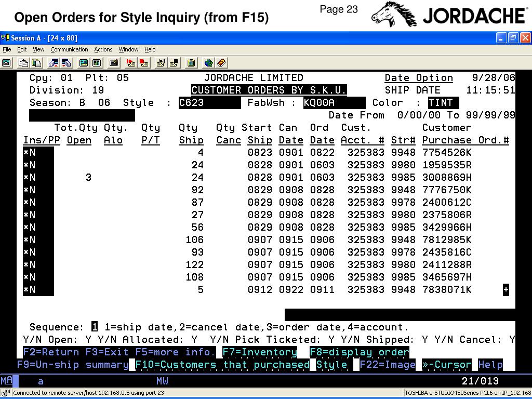Open the Window menu
Screen dimensions: 532x399
pyautogui.click(x=128, y=49)
